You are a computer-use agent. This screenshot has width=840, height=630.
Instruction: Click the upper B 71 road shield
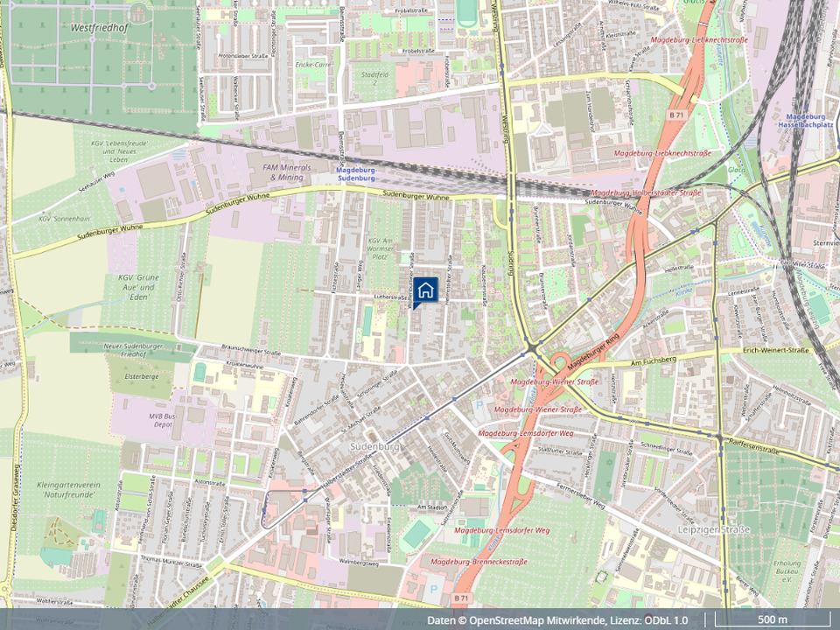coord(676,115)
